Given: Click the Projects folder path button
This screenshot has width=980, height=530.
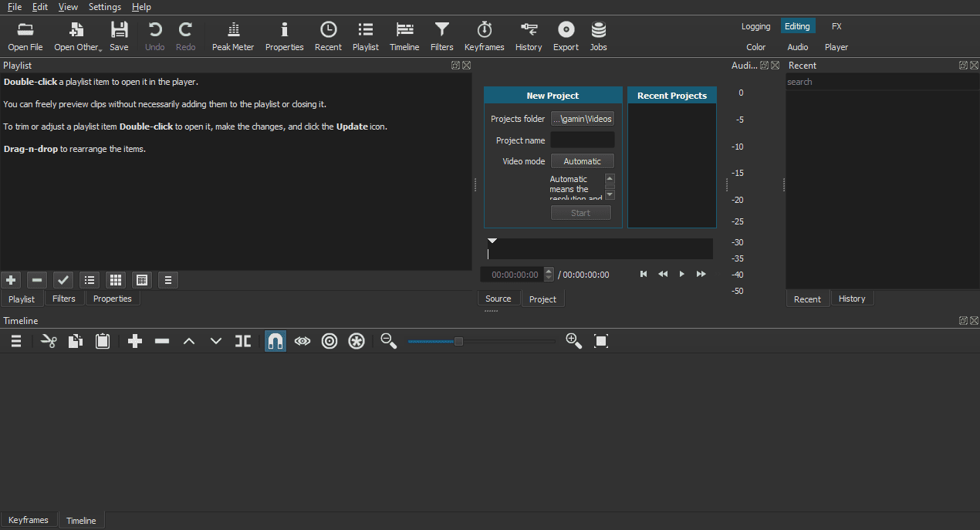Looking at the screenshot, I should click(x=583, y=119).
